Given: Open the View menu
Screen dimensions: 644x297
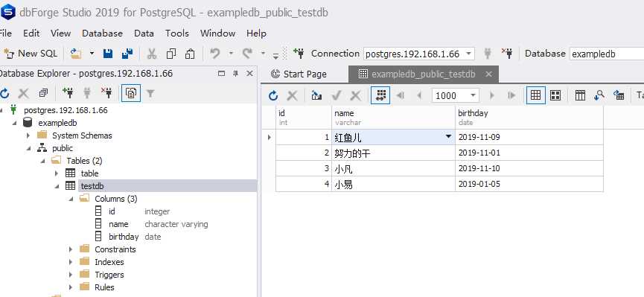Looking at the screenshot, I should (x=61, y=33).
